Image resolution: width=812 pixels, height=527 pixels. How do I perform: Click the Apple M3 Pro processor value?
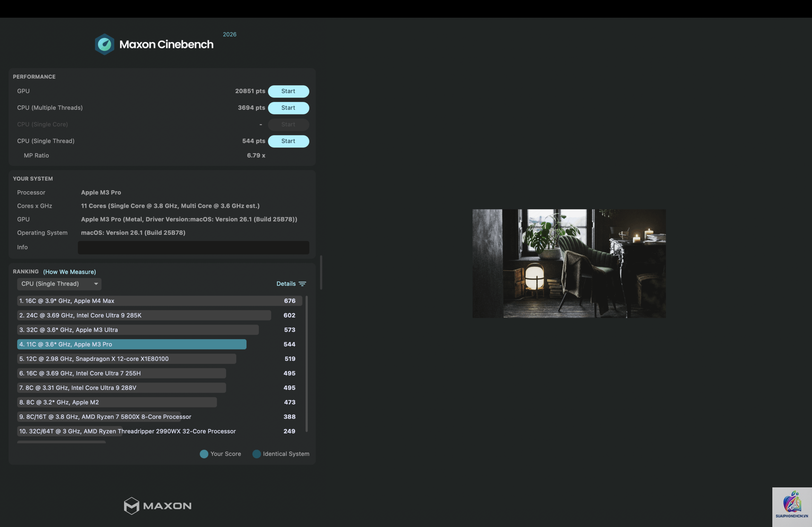point(101,193)
